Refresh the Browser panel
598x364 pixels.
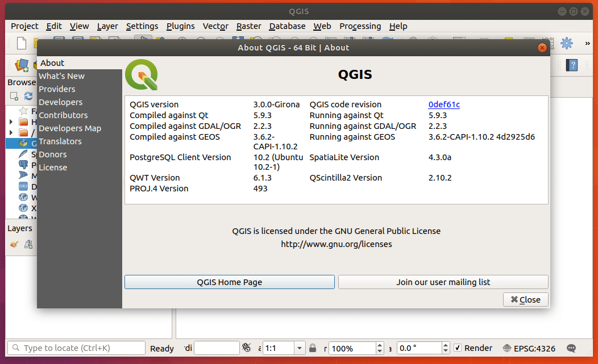click(x=28, y=96)
